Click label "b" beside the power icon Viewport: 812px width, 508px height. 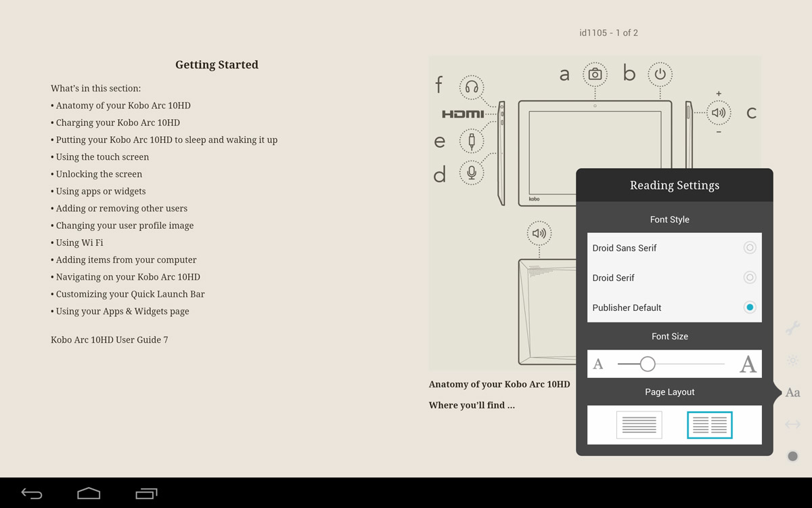(629, 72)
